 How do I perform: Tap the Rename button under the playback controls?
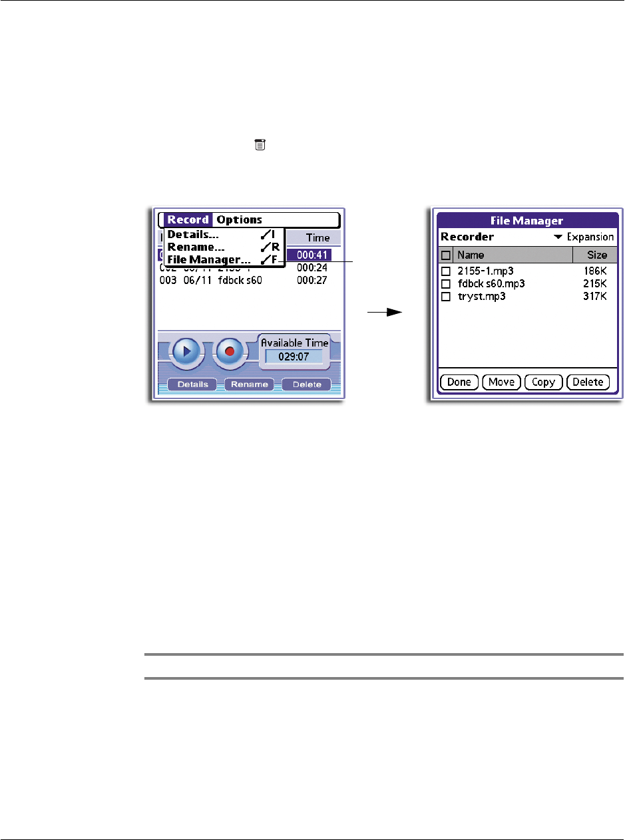[250, 384]
